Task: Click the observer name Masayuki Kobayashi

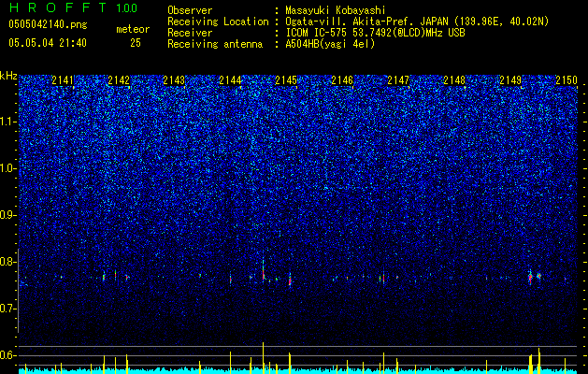Action: [335, 10]
